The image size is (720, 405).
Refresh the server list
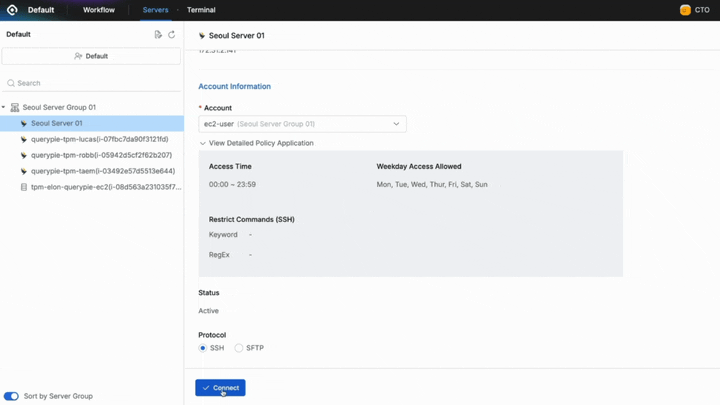coord(172,34)
